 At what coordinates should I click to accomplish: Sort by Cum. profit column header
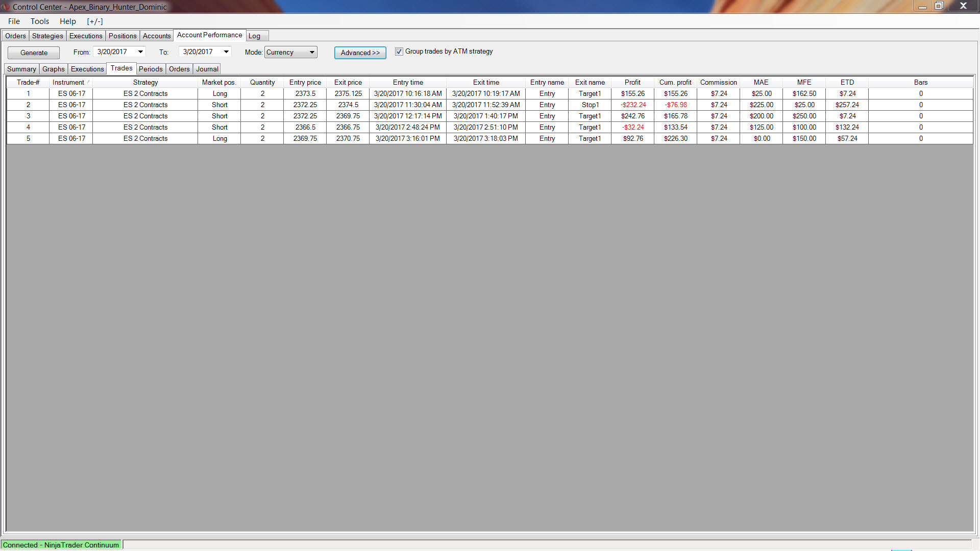pos(675,82)
